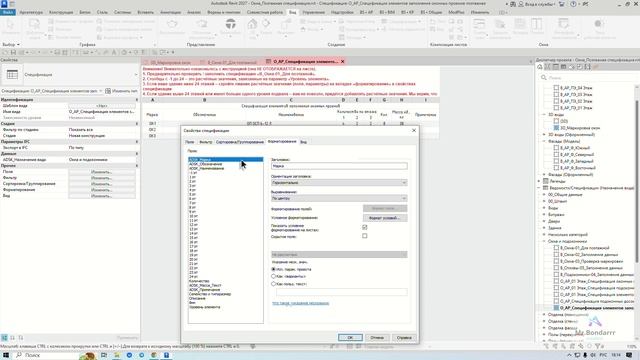Click the blue Revit icon on taskbar

click(x=167, y=355)
